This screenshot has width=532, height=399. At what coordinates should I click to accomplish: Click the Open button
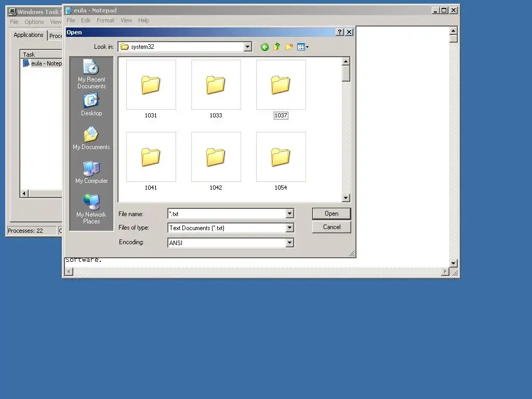331,214
